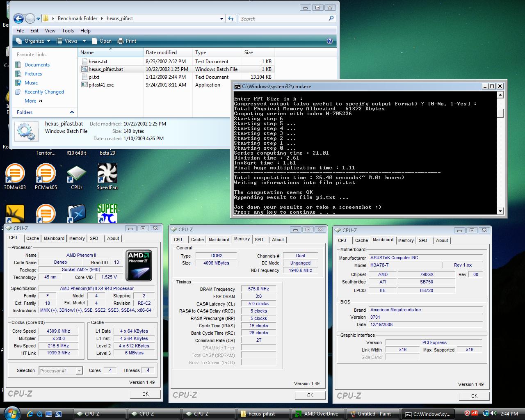Open the 3DMark03 desktop shortcut
Image resolution: width=525 pixels, height=420 pixels.
click(15, 176)
